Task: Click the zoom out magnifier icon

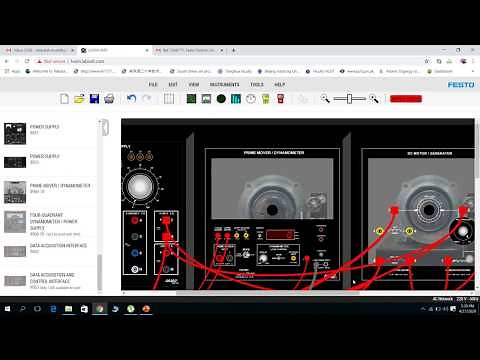Action: coord(325,99)
